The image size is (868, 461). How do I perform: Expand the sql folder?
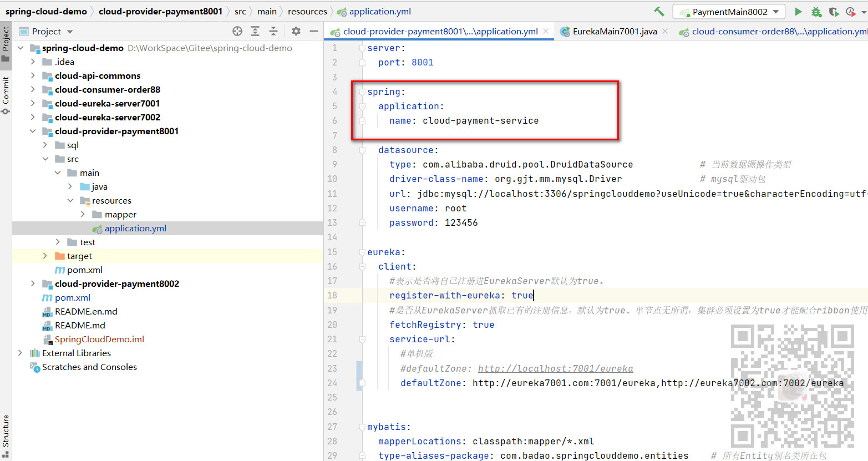coord(45,145)
